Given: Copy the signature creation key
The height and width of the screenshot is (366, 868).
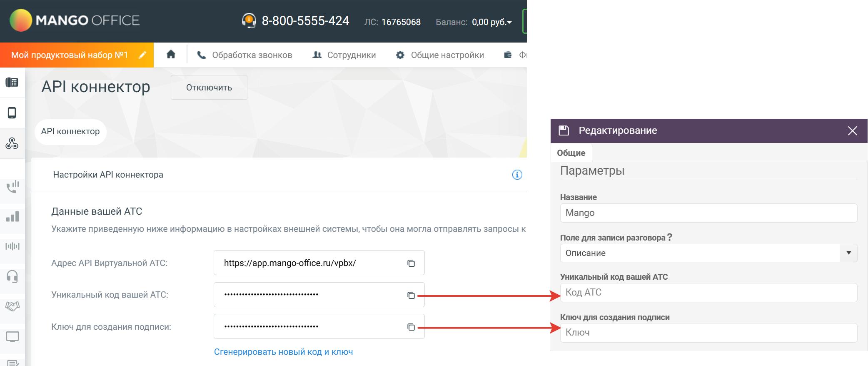Looking at the screenshot, I should (x=411, y=327).
